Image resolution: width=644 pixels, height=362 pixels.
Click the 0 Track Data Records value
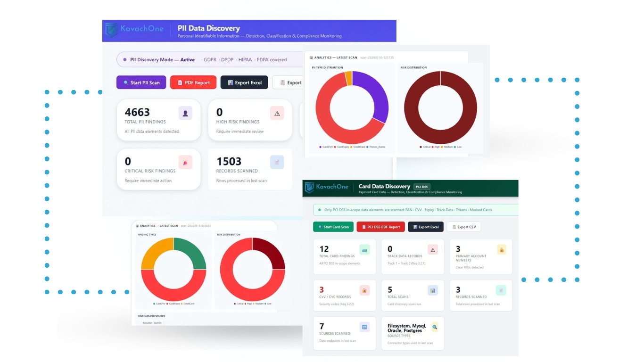pyautogui.click(x=390, y=249)
